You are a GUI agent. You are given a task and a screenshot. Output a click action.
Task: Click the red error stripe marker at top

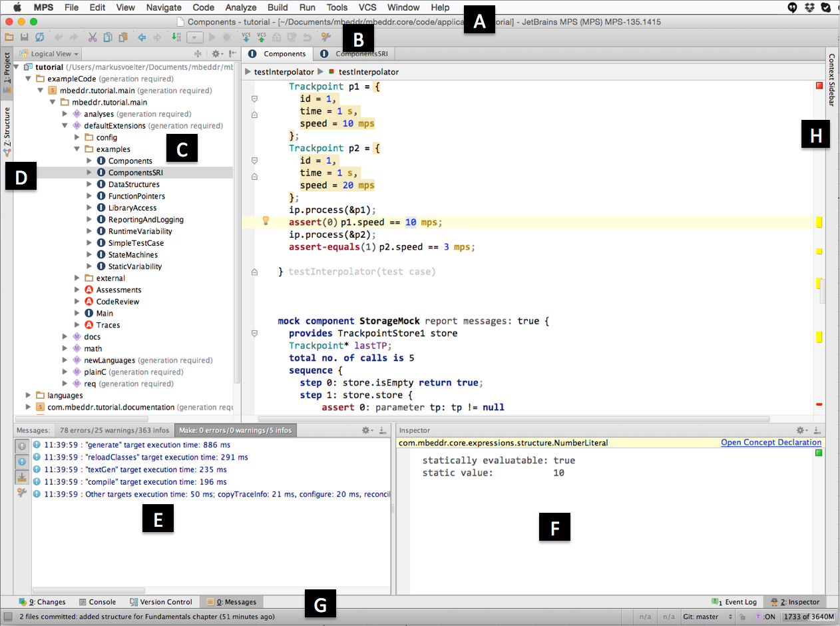click(819, 86)
